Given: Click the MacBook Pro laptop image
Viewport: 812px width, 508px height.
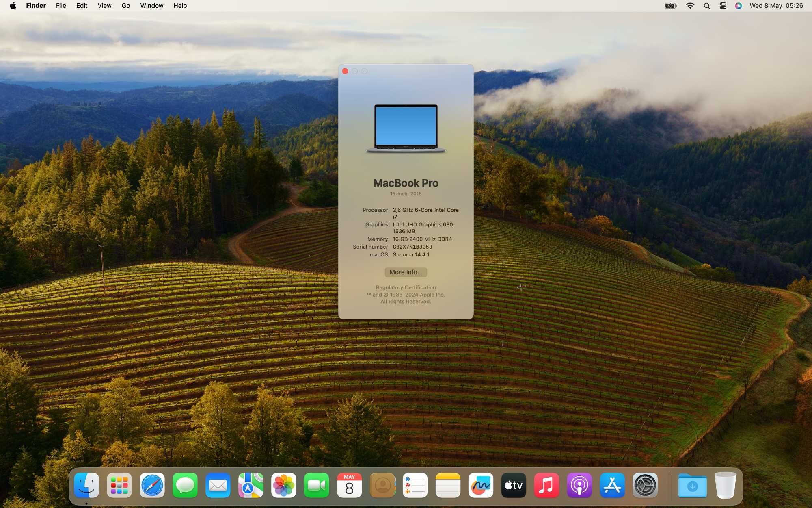Looking at the screenshot, I should [x=406, y=128].
